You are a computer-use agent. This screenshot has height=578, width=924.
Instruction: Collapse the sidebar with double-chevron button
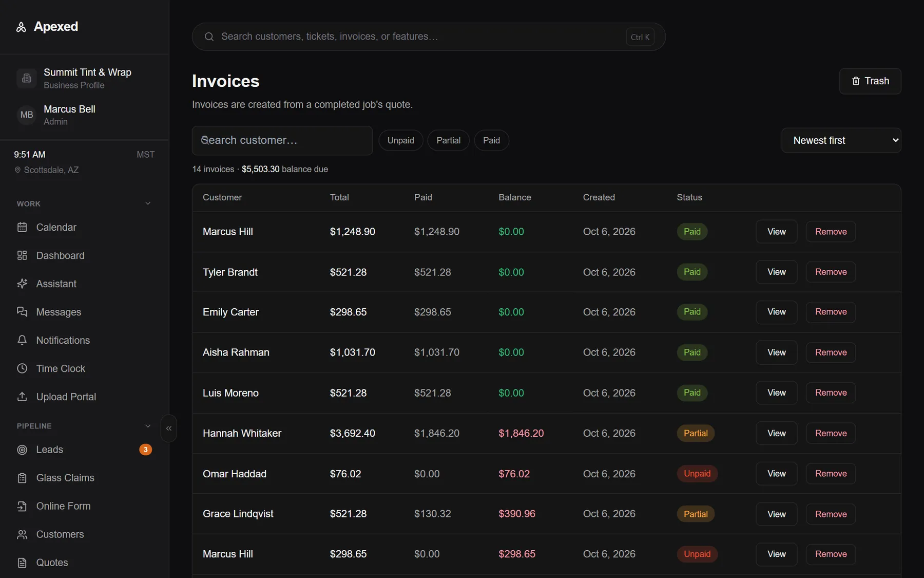point(169,428)
